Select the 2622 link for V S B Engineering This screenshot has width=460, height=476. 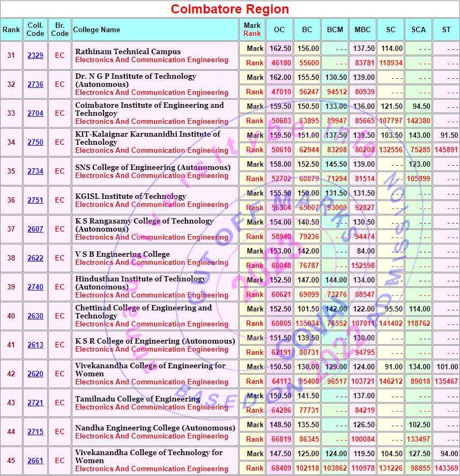[35, 258]
